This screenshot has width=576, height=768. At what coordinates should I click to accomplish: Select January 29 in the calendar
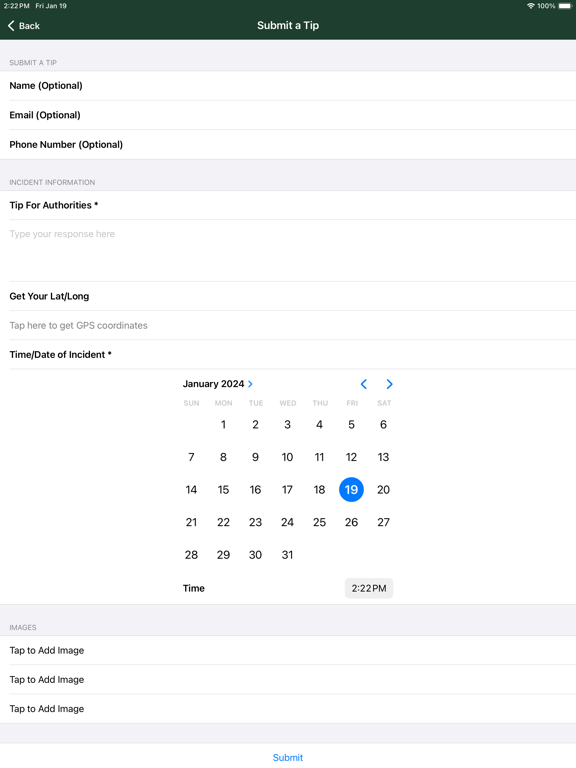coord(223,555)
